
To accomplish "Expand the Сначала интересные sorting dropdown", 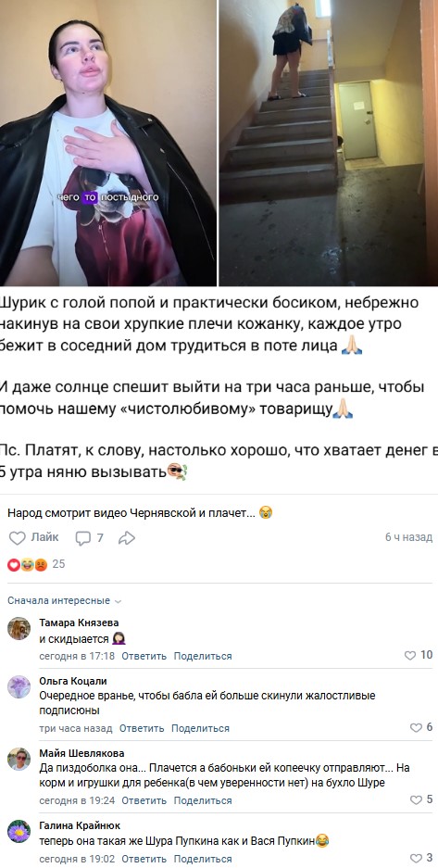I will coord(64,600).
